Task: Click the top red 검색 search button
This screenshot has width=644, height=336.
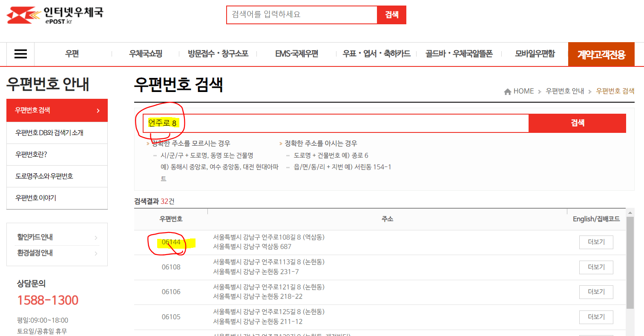Action: tap(391, 14)
